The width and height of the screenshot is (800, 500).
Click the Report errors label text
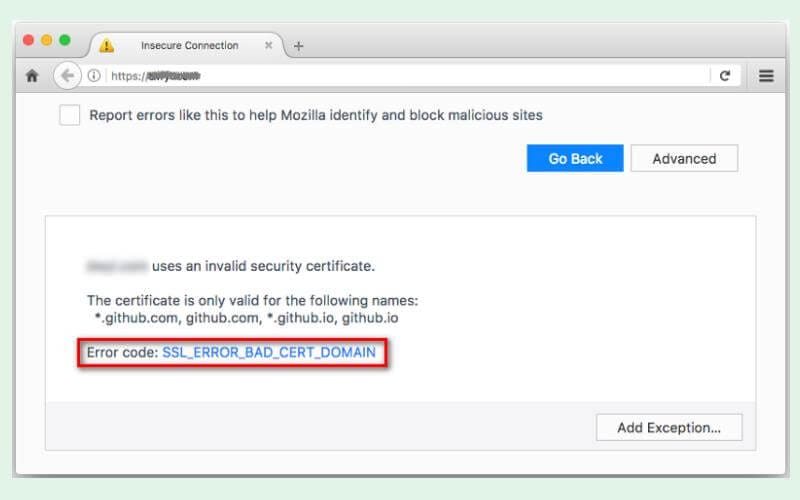(x=316, y=115)
